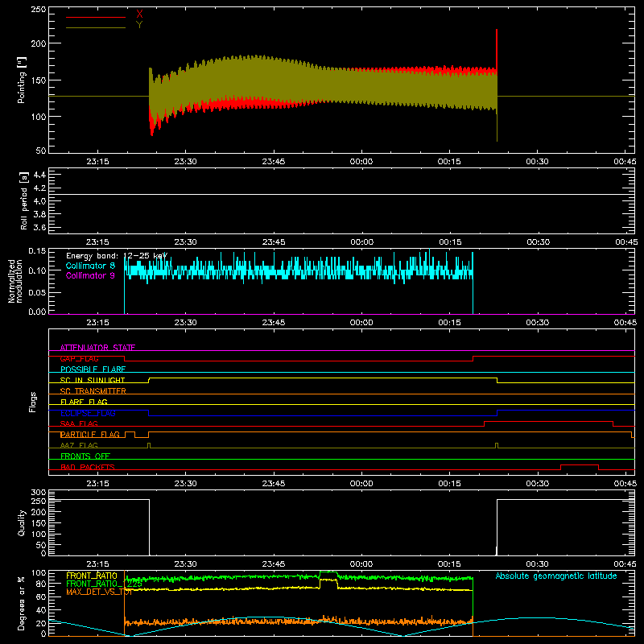Click the ATTENUATOR_STATE flag label

coord(97,348)
